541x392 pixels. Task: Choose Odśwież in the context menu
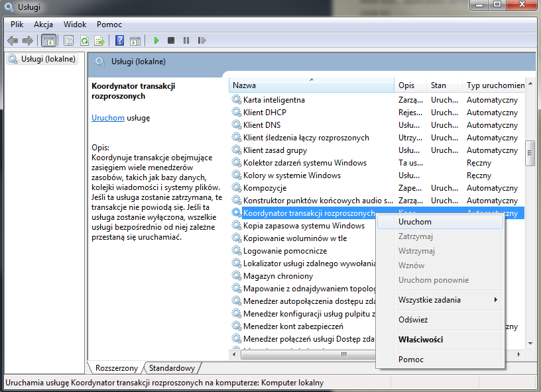[x=440, y=320]
